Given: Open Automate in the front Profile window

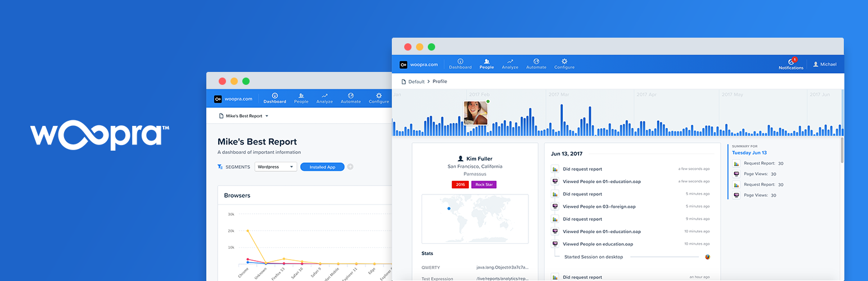Looking at the screenshot, I should pyautogui.click(x=536, y=64).
